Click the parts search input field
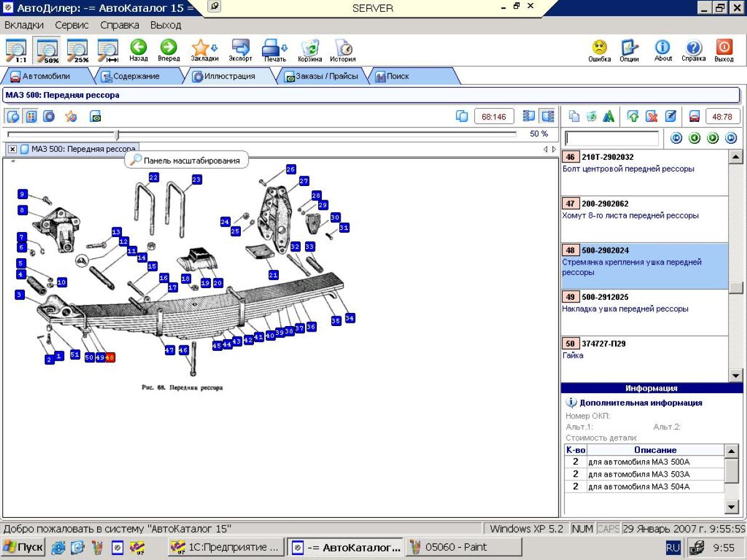The height and width of the screenshot is (560, 747). point(611,138)
